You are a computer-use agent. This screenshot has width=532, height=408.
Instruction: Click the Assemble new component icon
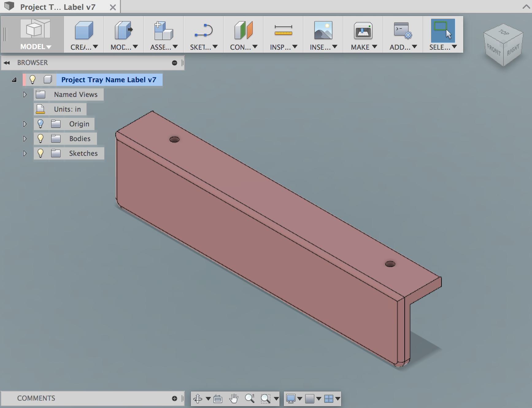pyautogui.click(x=164, y=30)
